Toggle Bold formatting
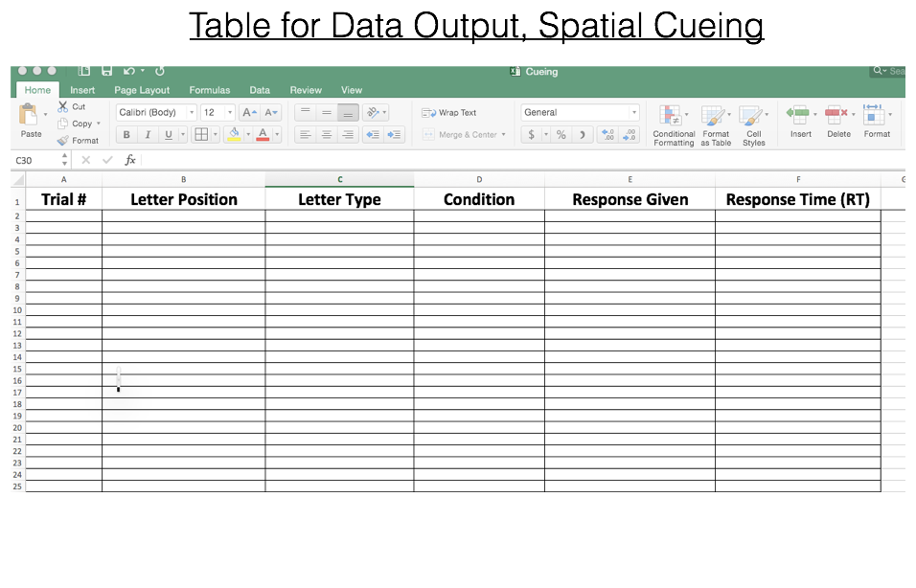This screenshot has height=588, width=916. click(126, 135)
